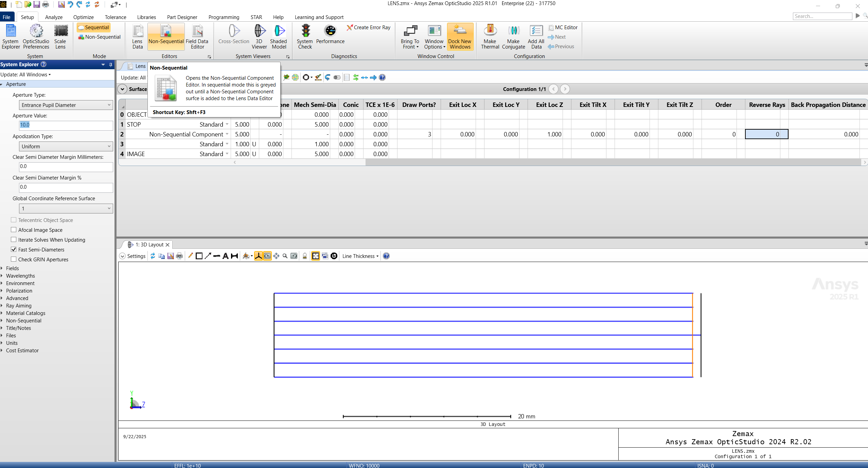Viewport: 868px width, 468px height.
Task: Select the text annotation tool in 3D Layout
Action: tap(226, 256)
